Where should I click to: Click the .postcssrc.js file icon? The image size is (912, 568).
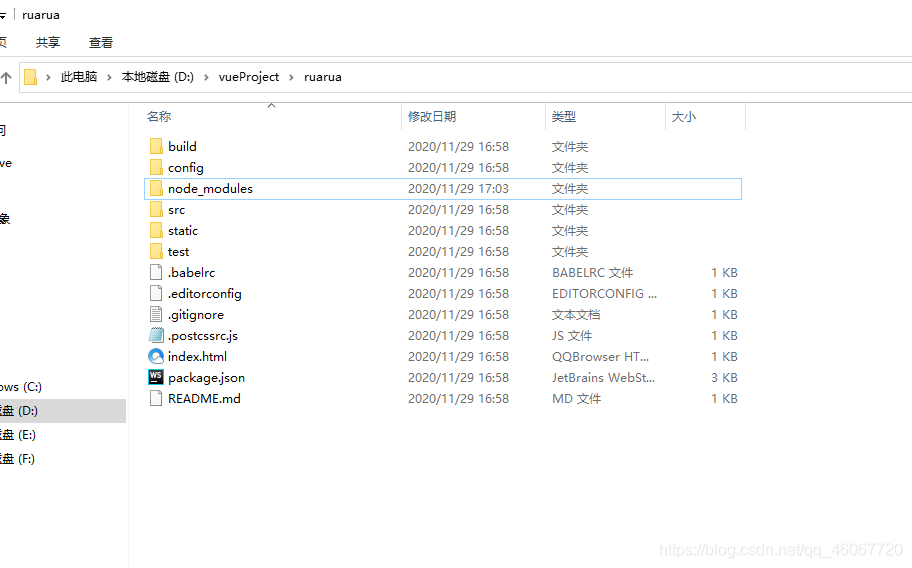click(156, 335)
